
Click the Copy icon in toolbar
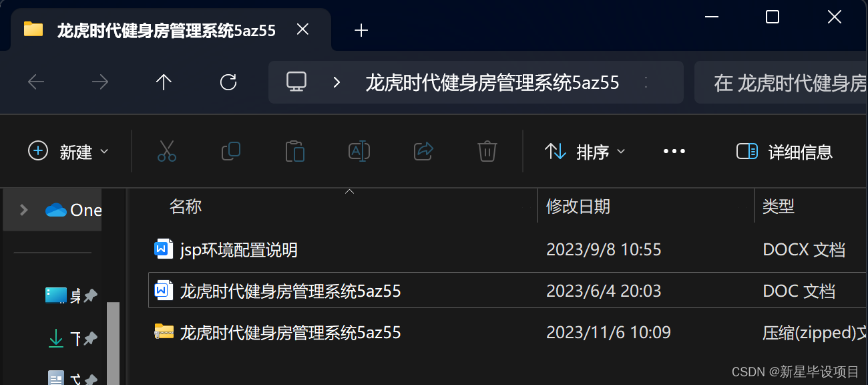tap(231, 151)
